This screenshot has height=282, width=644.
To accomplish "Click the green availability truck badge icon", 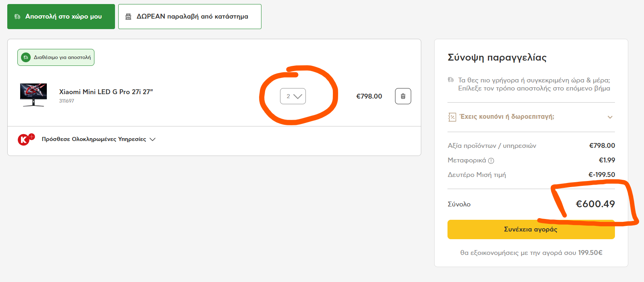I will [26, 57].
